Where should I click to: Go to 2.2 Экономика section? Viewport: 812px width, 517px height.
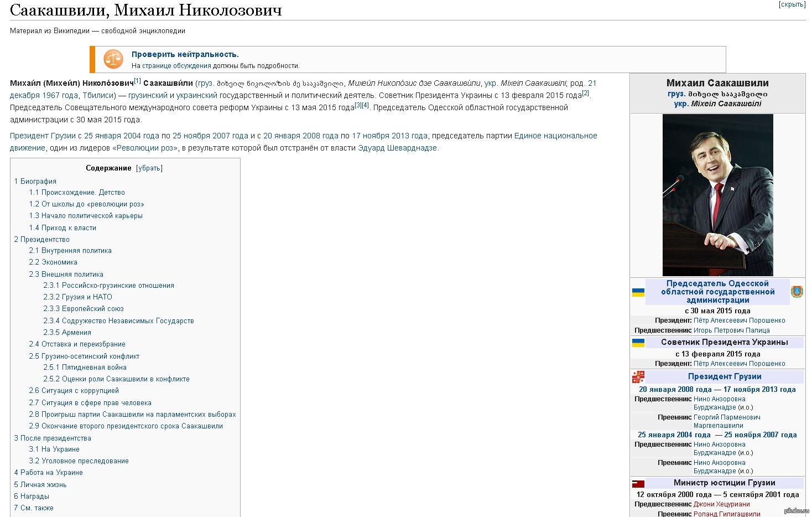click(53, 262)
